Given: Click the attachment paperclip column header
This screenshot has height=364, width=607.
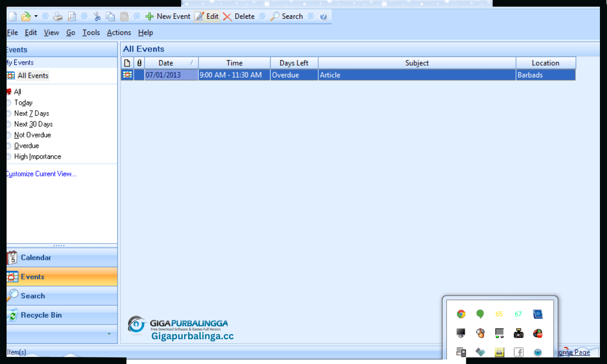Looking at the screenshot, I should point(139,63).
